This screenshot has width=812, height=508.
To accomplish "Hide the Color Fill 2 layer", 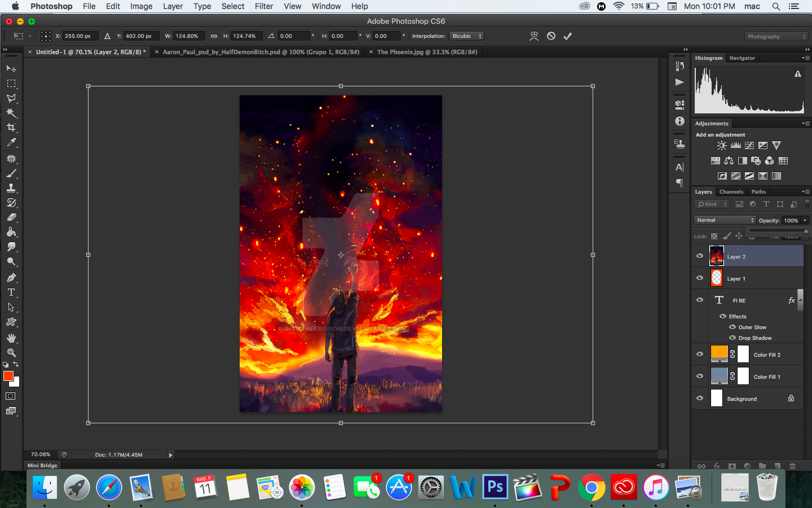I will click(700, 354).
